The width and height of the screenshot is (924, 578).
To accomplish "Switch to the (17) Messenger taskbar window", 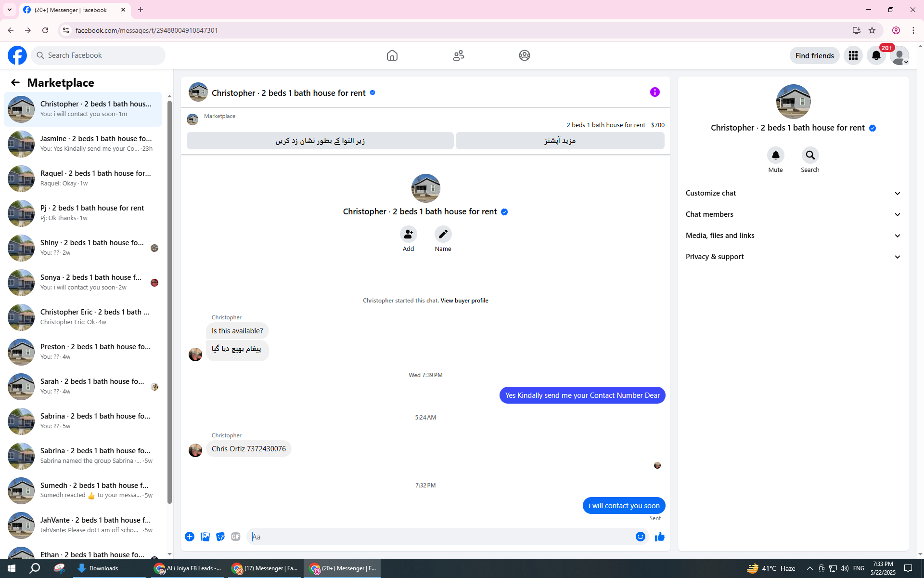I will [264, 568].
